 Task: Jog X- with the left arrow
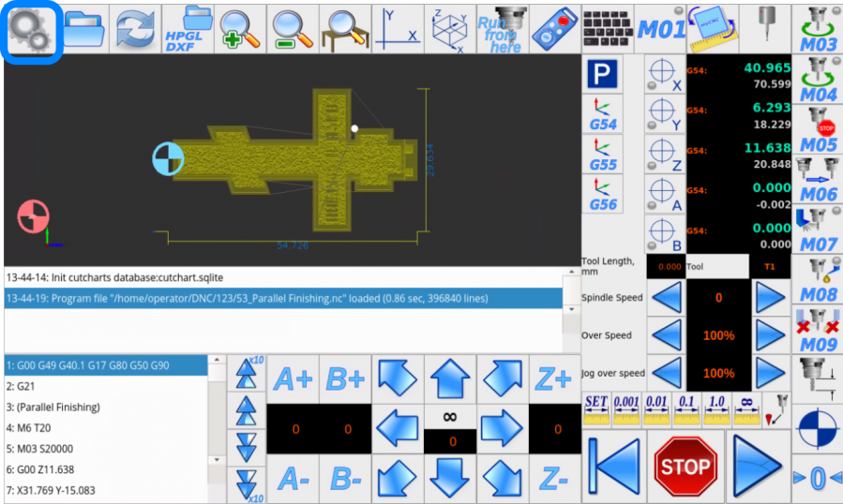[x=398, y=428]
